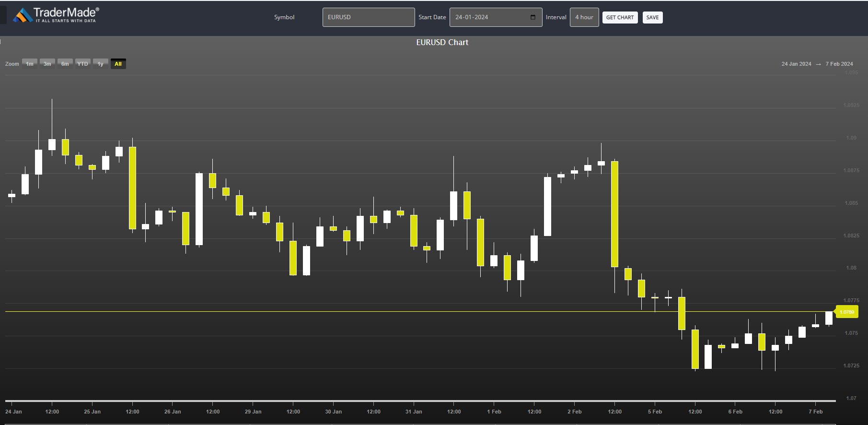This screenshot has height=425, width=868.
Task: Click the EURUSD symbol input field
Action: click(369, 17)
